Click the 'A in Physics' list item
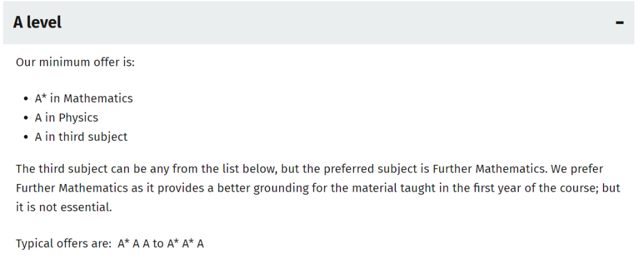The height and width of the screenshot is (264, 644). [x=66, y=118]
